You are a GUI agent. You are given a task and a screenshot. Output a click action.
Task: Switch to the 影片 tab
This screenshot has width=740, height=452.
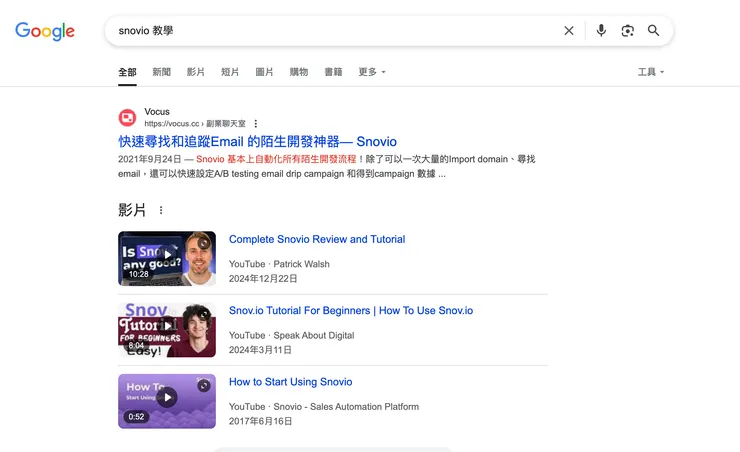(196, 72)
